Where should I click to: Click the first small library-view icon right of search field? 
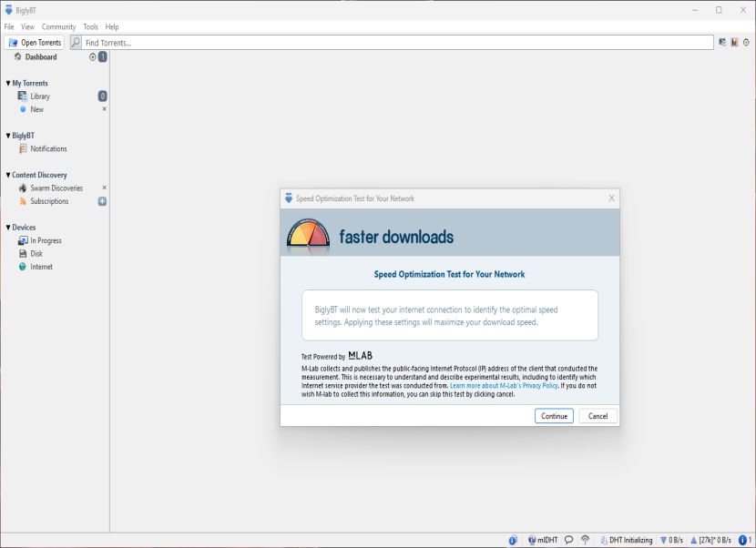click(722, 43)
